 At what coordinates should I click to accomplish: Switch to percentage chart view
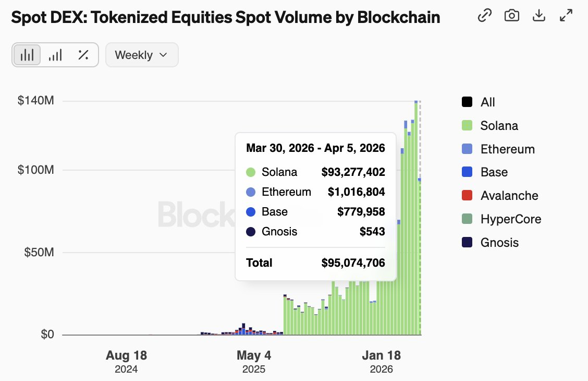[x=83, y=55]
